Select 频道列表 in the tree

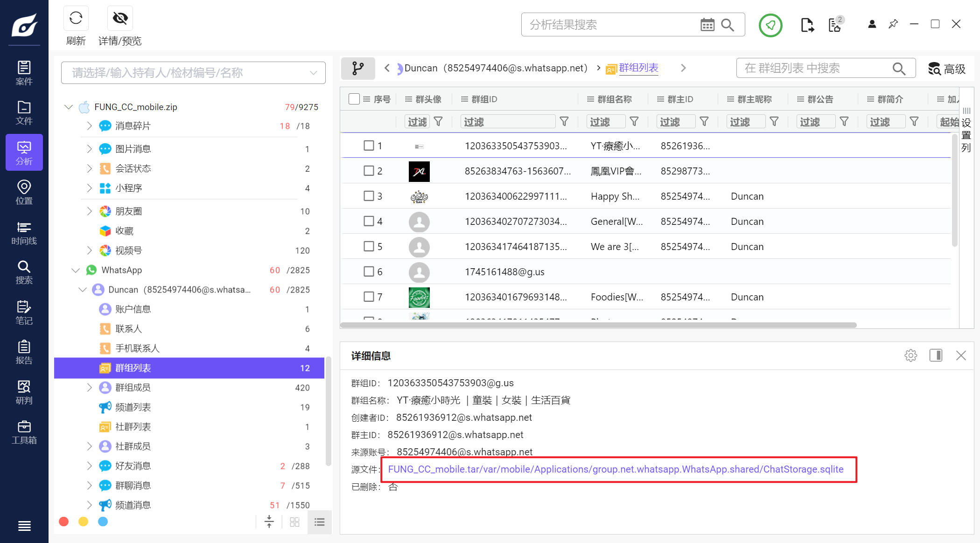click(133, 407)
